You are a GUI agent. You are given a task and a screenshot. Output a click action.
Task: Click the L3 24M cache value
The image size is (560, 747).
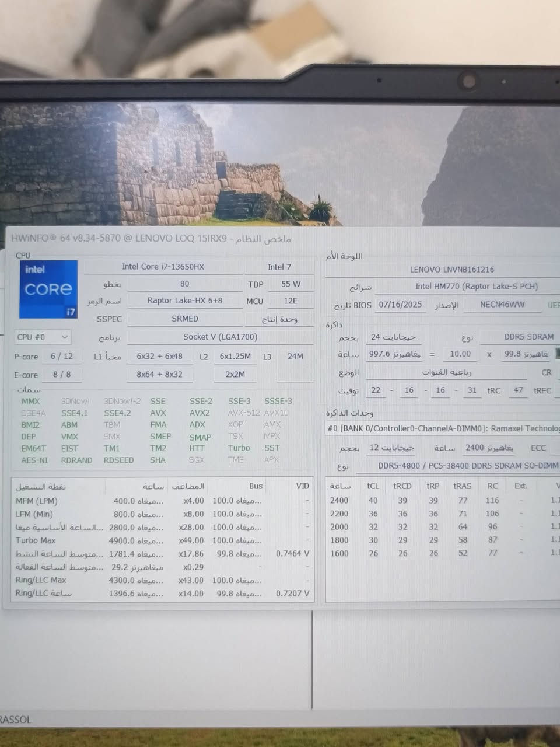pyautogui.click(x=295, y=356)
